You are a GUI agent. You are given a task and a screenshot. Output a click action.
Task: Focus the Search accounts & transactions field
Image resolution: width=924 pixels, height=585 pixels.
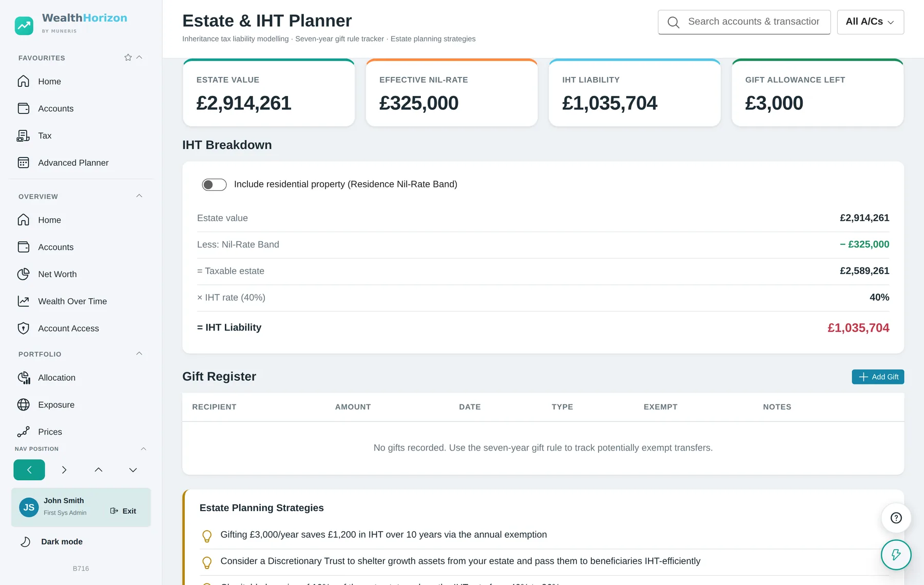click(x=744, y=22)
